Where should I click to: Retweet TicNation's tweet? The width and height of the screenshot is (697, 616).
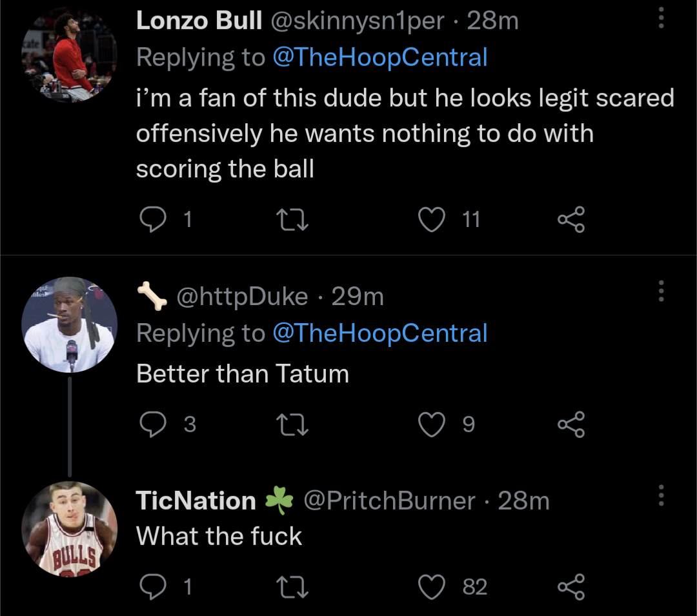point(292,587)
